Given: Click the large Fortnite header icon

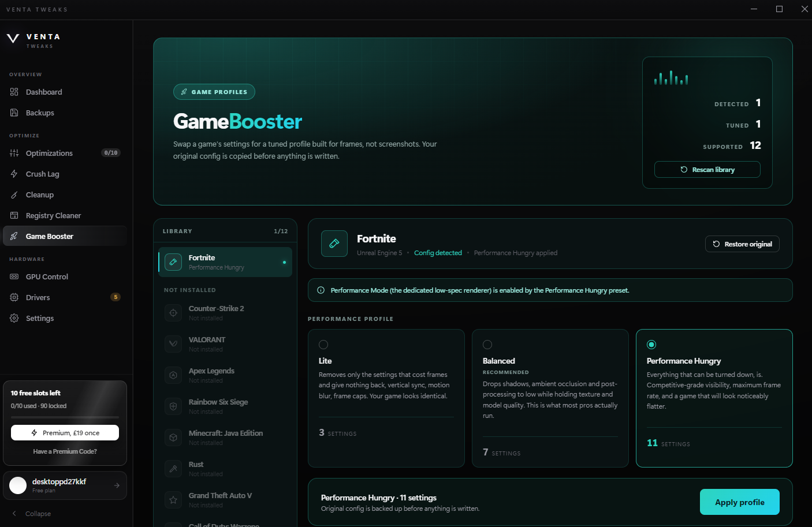Looking at the screenshot, I should [334, 244].
